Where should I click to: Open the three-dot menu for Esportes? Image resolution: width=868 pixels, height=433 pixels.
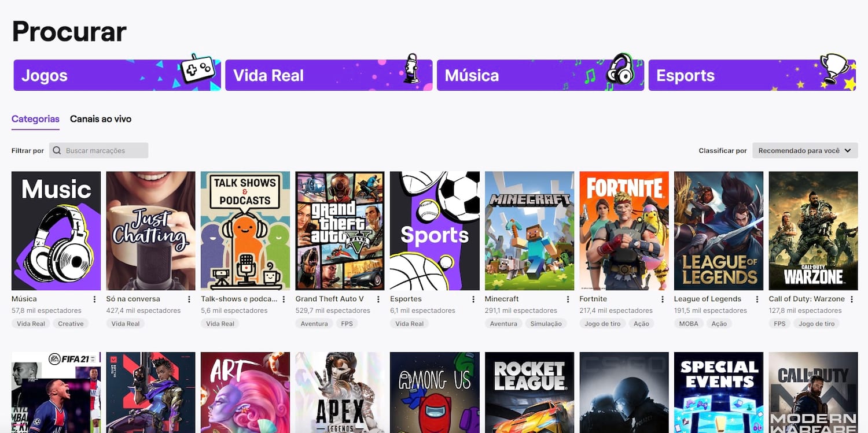tap(473, 299)
